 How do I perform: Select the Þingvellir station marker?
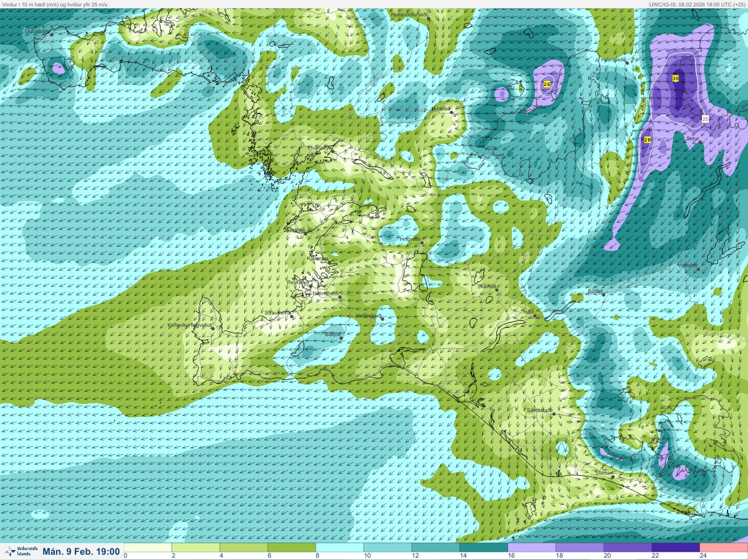[422, 243]
